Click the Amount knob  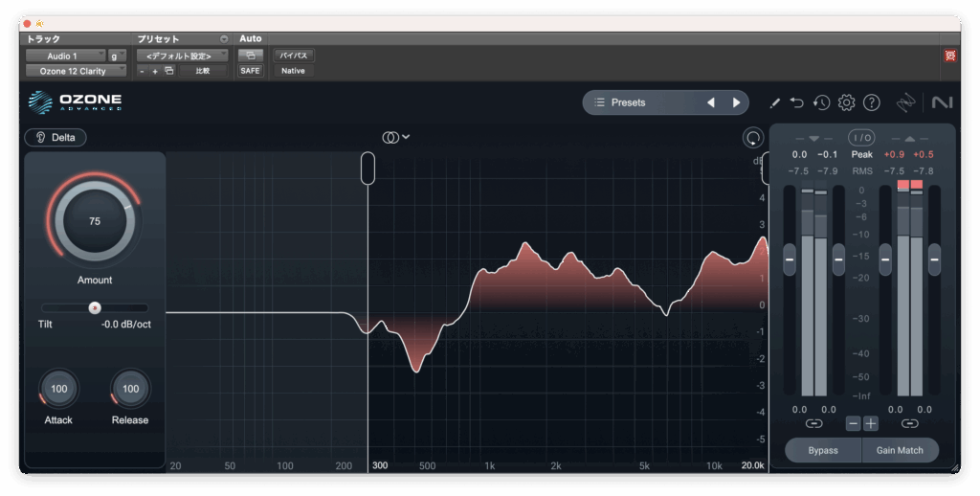[94, 221]
